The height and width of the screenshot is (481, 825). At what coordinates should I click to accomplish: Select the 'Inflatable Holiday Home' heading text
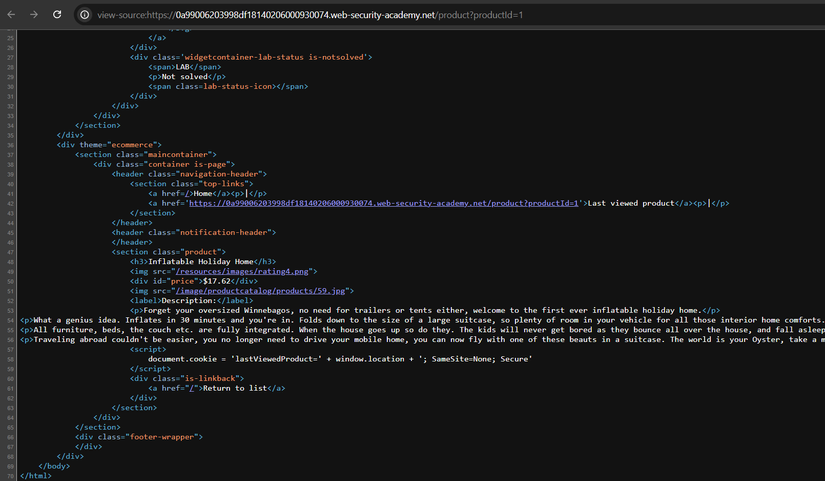[201, 262]
